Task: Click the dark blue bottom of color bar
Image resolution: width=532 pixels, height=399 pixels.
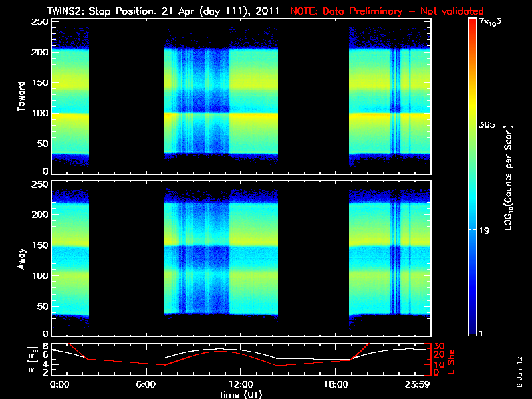Action: coord(472,329)
